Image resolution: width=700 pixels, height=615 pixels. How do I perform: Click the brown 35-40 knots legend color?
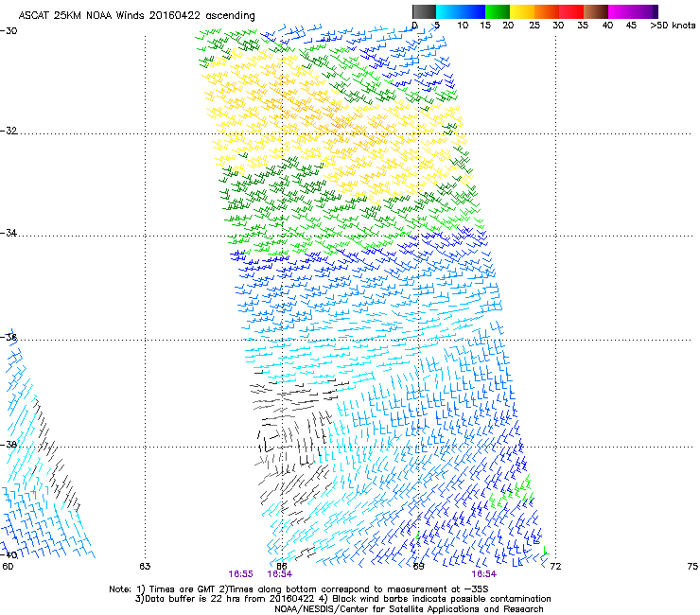tap(596, 11)
